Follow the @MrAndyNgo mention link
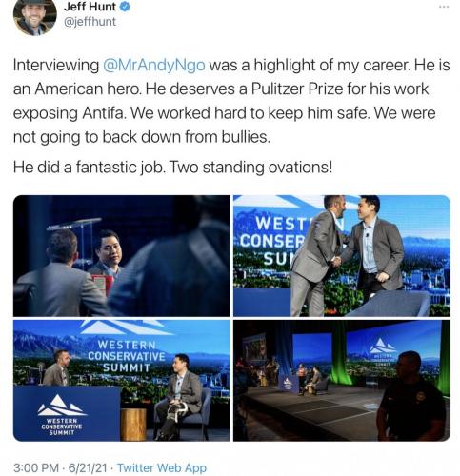460x476 pixels. click(x=154, y=66)
